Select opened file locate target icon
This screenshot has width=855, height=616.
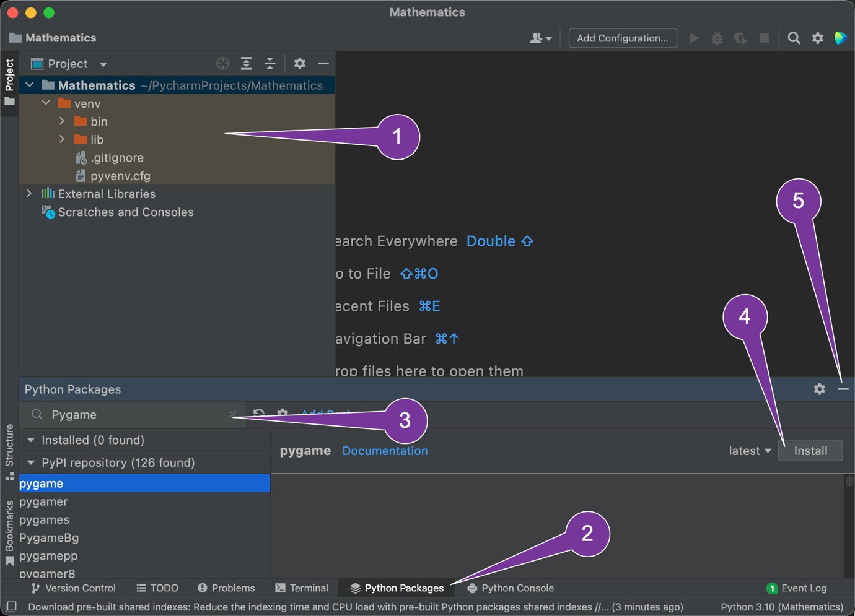223,63
